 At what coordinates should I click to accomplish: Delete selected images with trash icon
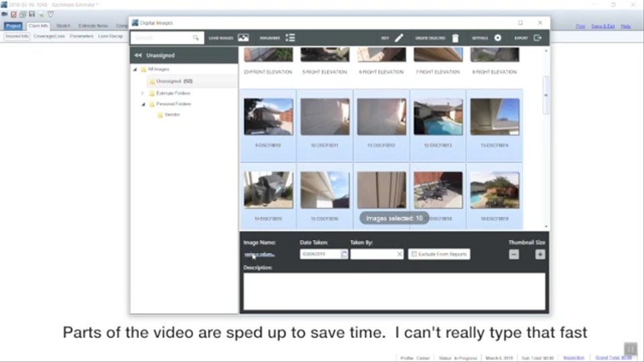[455, 38]
